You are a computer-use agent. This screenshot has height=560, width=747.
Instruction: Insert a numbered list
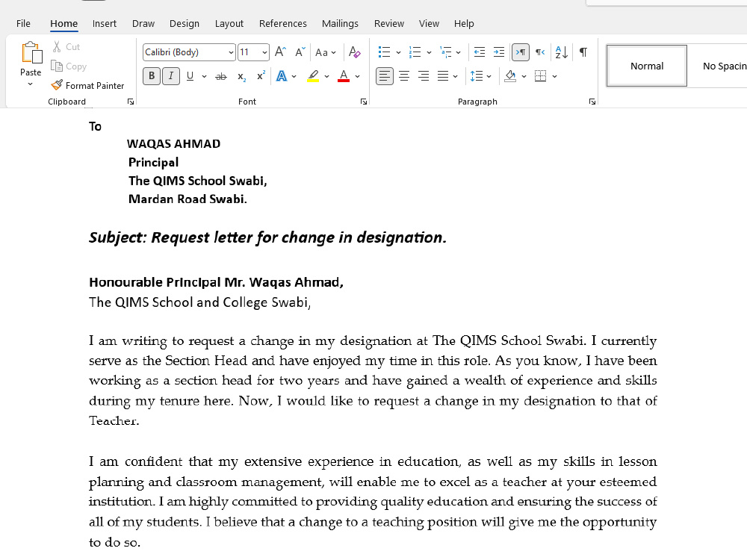coord(415,52)
